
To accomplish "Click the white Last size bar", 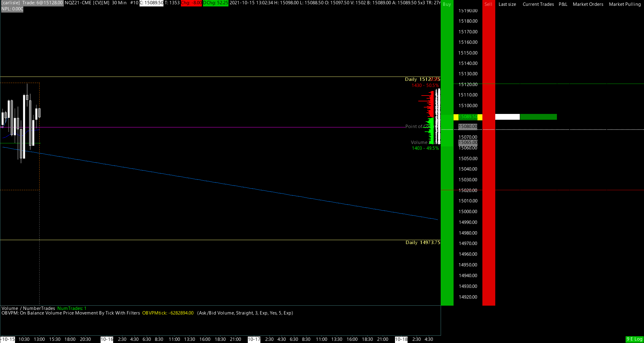I will [507, 117].
